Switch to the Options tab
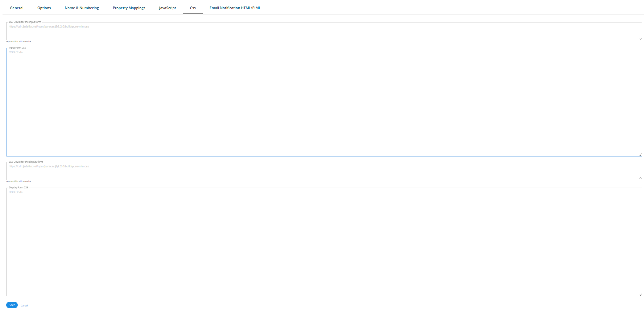 pos(44,8)
